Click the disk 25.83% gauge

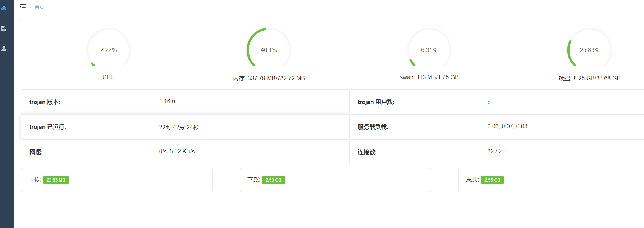click(589, 50)
